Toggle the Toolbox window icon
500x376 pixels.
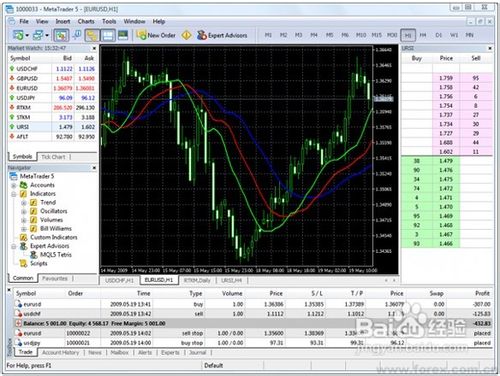click(x=109, y=35)
